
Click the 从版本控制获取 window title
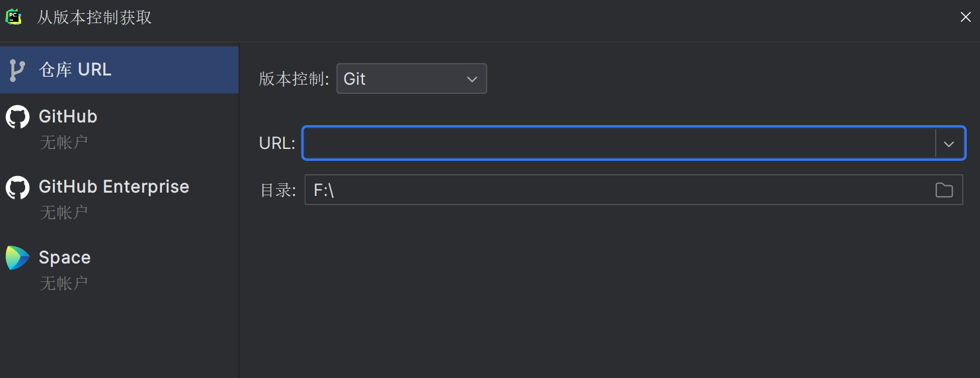[95, 17]
